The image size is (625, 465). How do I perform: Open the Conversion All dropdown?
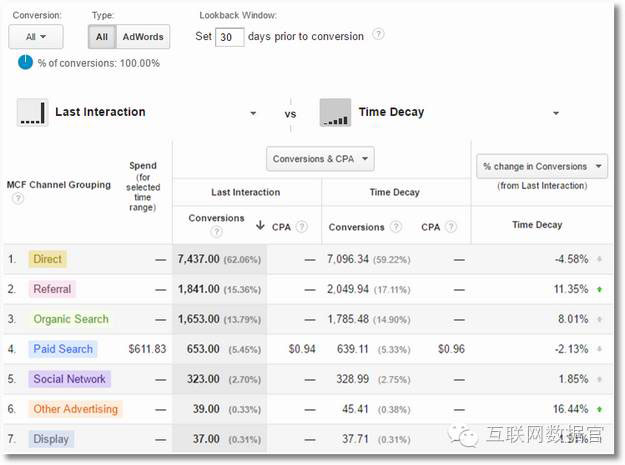click(x=35, y=37)
